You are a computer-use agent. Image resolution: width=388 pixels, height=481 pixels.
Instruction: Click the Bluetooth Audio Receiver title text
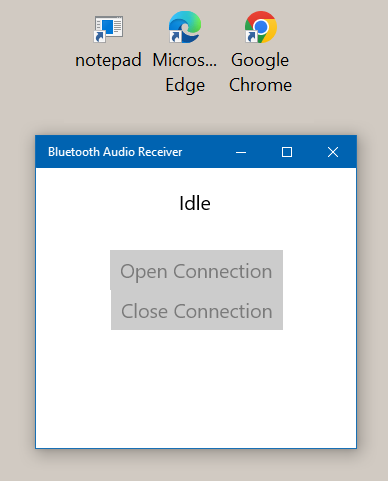[115, 152]
